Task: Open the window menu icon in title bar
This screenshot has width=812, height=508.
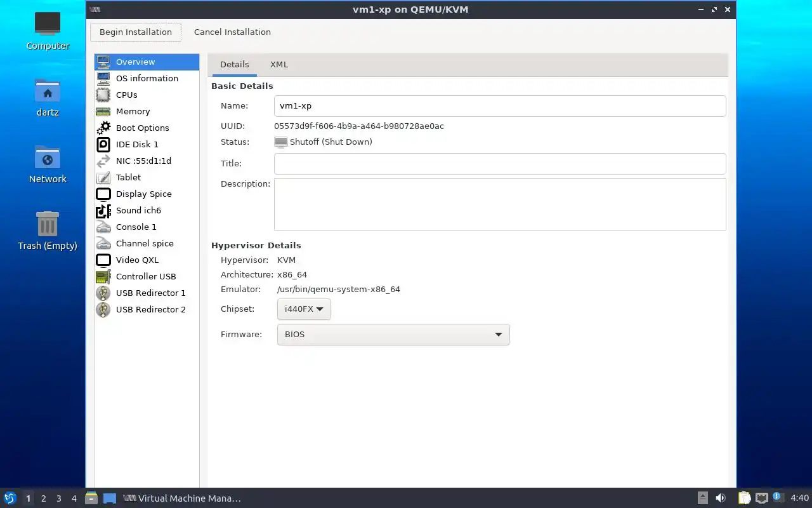Action: point(95,10)
